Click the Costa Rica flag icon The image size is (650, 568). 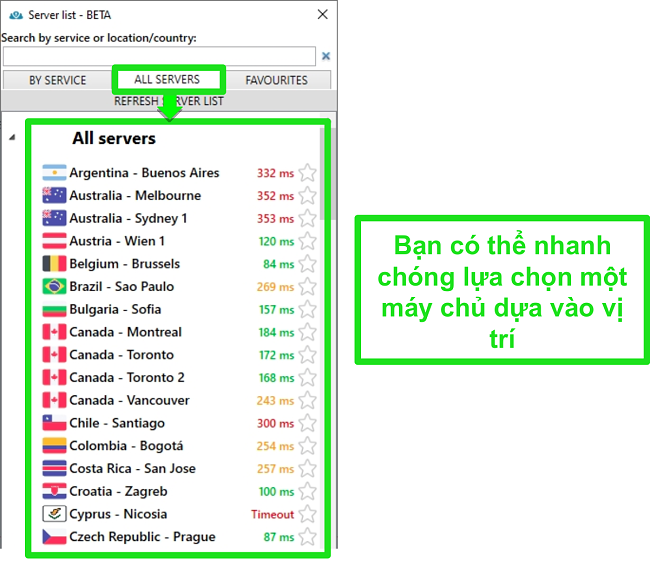pos(54,469)
